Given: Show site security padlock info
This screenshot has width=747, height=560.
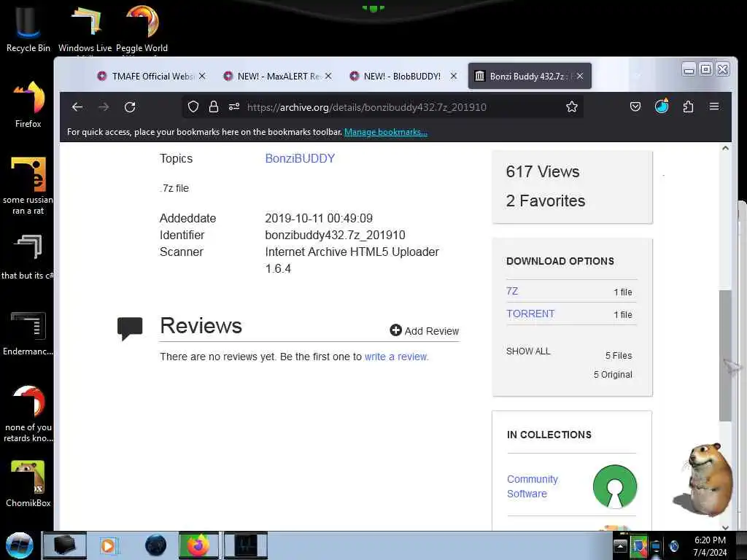Looking at the screenshot, I should pyautogui.click(x=214, y=106).
